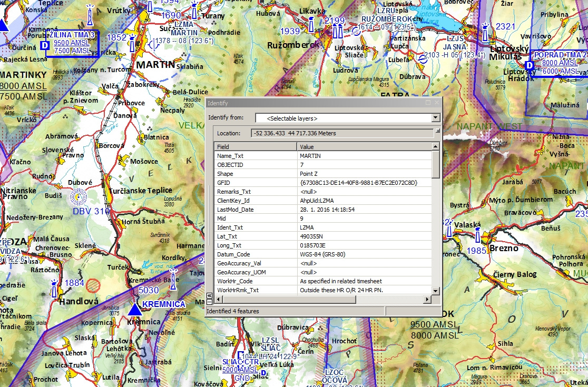The height and width of the screenshot is (387, 588).
Task: Click the Handlová town label
Action: (79, 301)
